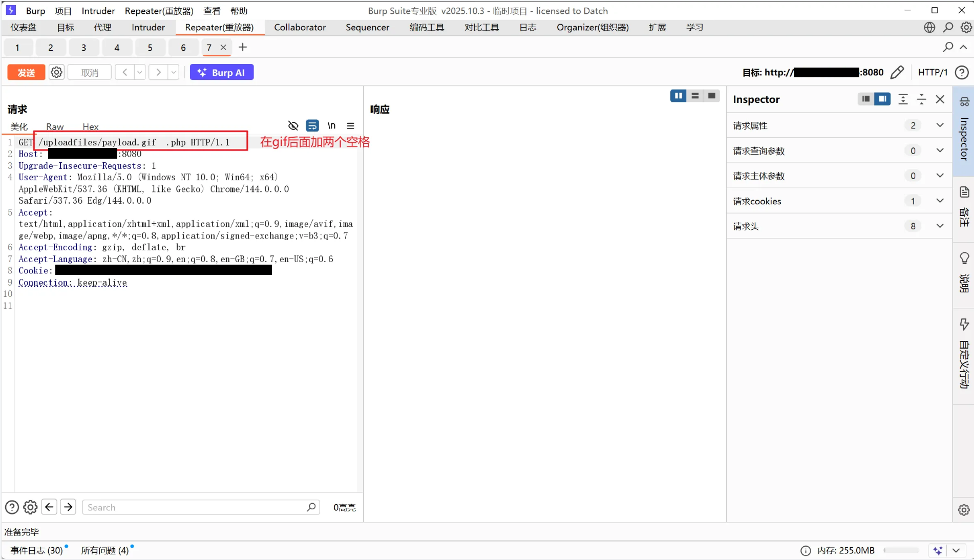This screenshot has width=974, height=560.
Task: Submit search with the magnifier in search box
Action: tap(311, 507)
